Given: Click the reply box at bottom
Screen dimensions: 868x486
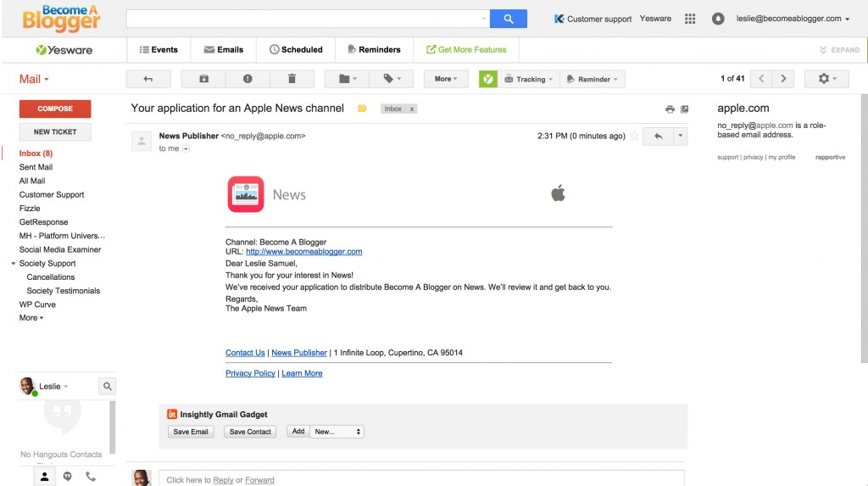Looking at the screenshot, I should click(x=421, y=479).
